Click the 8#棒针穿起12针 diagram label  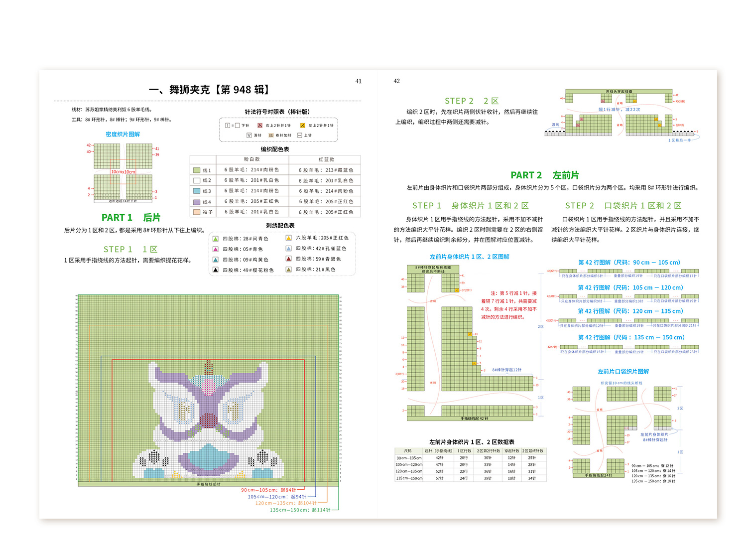click(506, 370)
